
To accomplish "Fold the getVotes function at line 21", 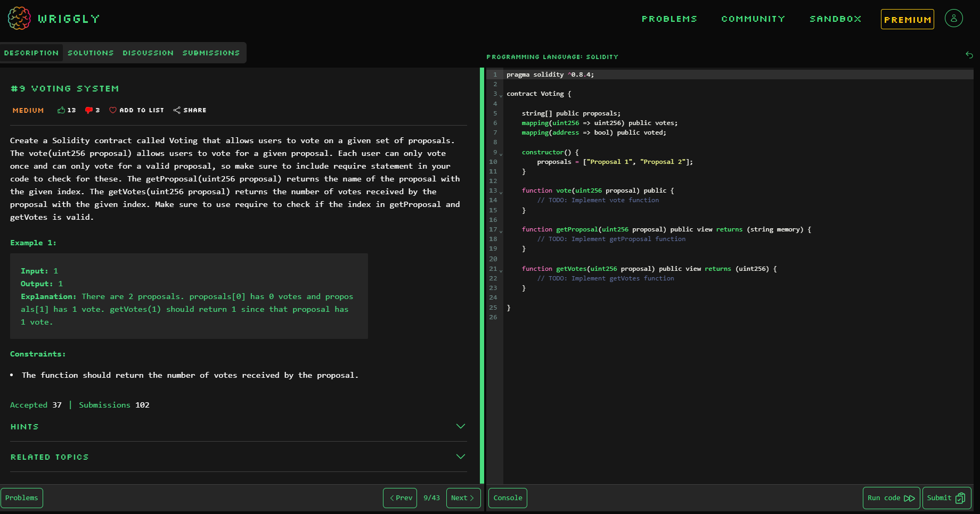I will pos(501,270).
